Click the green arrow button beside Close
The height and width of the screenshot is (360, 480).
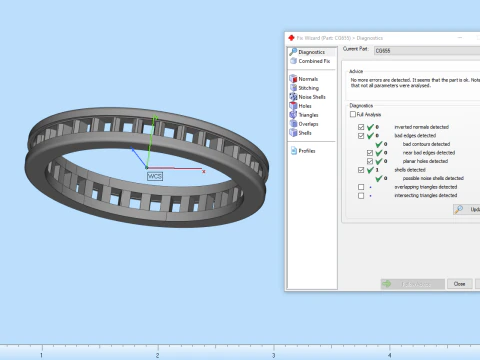(x=413, y=284)
